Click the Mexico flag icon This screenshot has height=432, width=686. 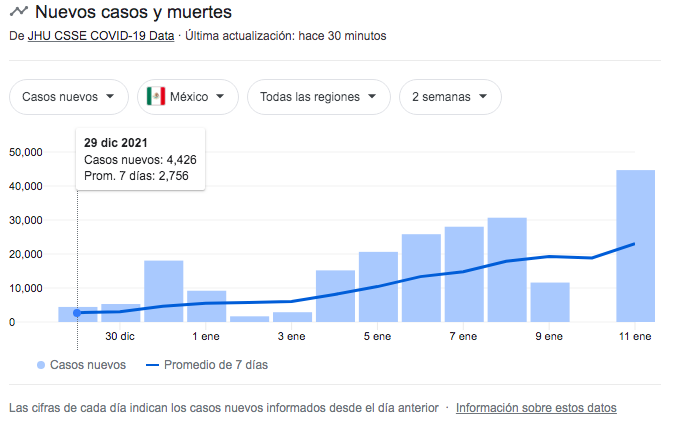[156, 96]
